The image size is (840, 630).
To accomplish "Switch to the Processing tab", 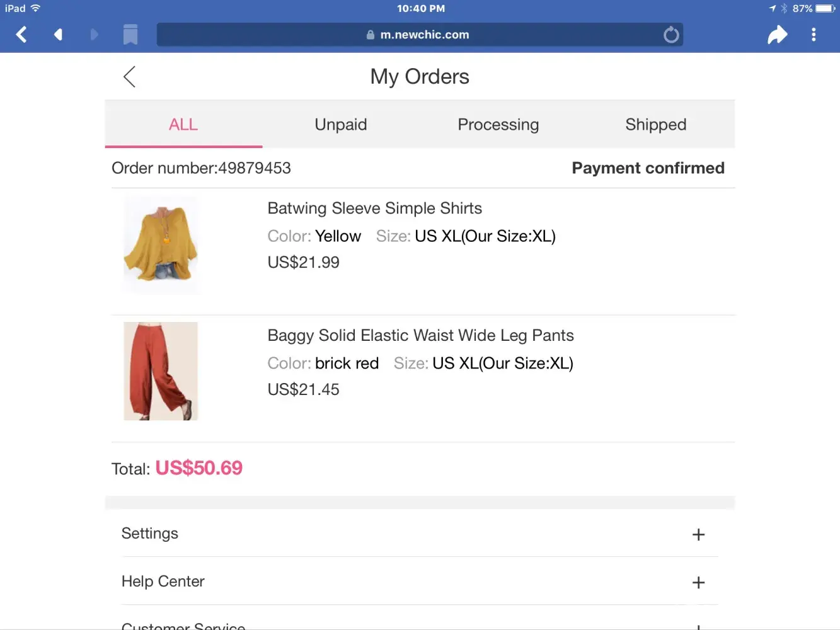I will click(498, 125).
